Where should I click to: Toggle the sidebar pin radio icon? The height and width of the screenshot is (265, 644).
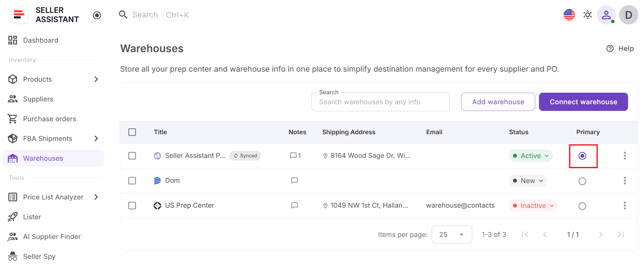click(97, 15)
